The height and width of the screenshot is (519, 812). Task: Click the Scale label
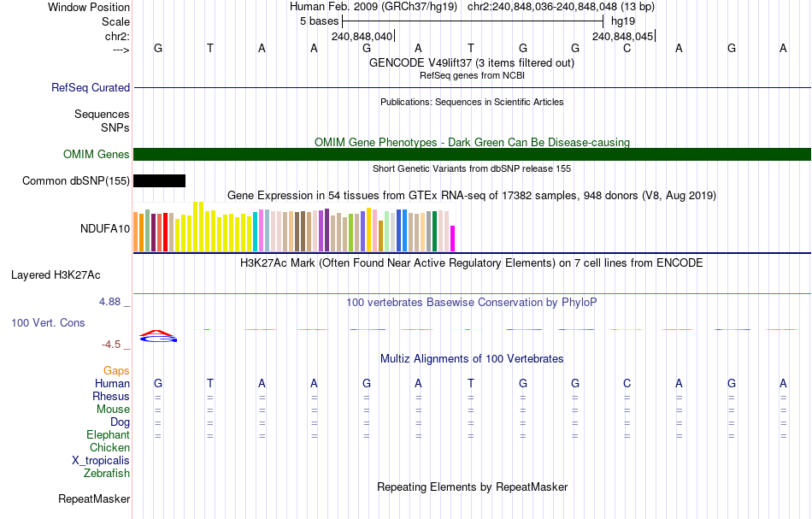click(116, 21)
